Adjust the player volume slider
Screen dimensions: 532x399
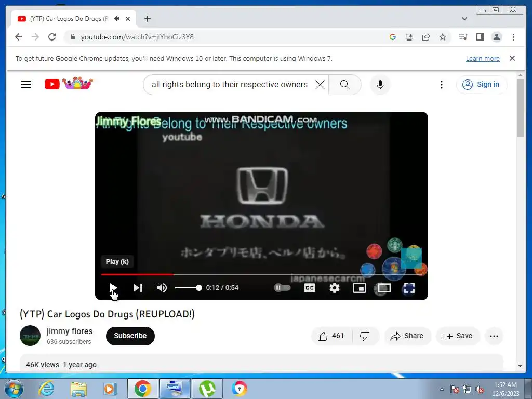point(188,288)
